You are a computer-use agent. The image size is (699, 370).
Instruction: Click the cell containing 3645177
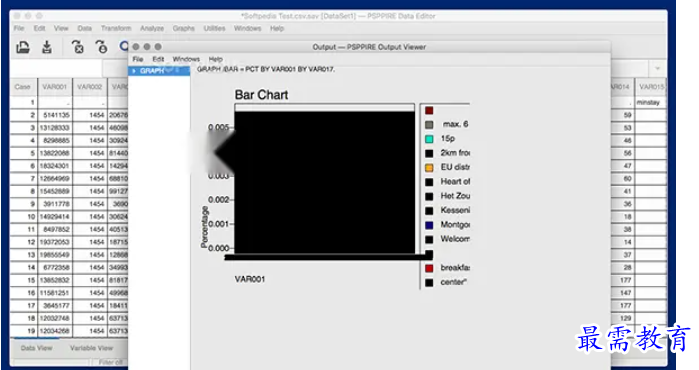(x=56, y=306)
